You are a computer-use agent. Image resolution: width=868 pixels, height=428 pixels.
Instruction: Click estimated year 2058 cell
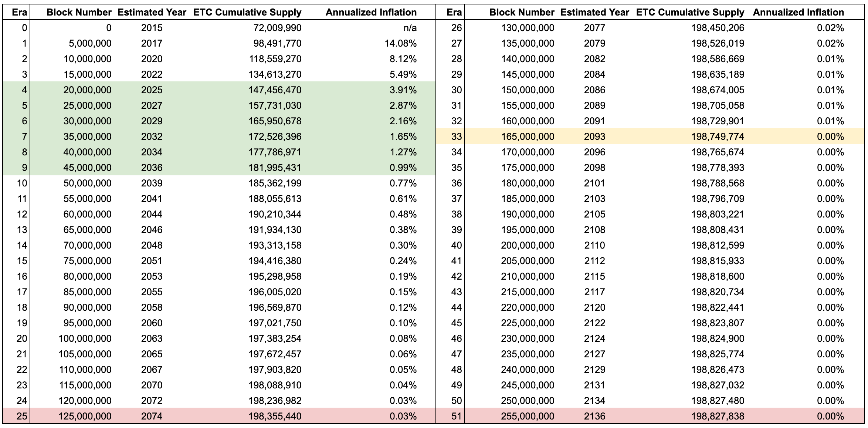coord(152,307)
